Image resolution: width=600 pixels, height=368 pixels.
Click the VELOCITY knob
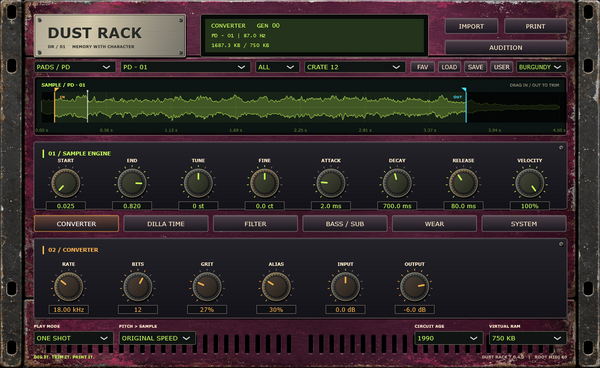530,183
